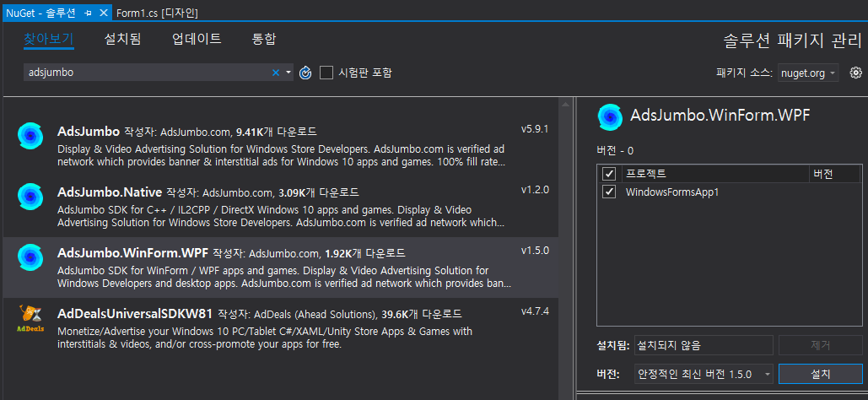Click the 39.6K개 다운로드 count text

pyautogui.click(x=422, y=315)
